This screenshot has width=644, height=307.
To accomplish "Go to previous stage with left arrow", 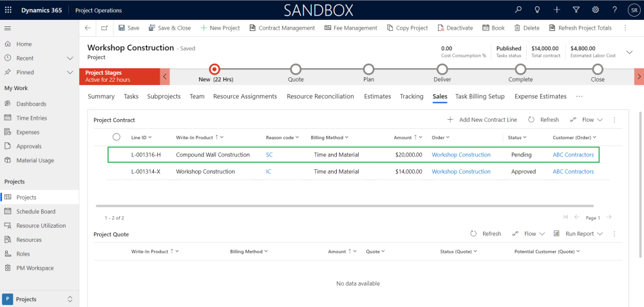I will click(165, 77).
